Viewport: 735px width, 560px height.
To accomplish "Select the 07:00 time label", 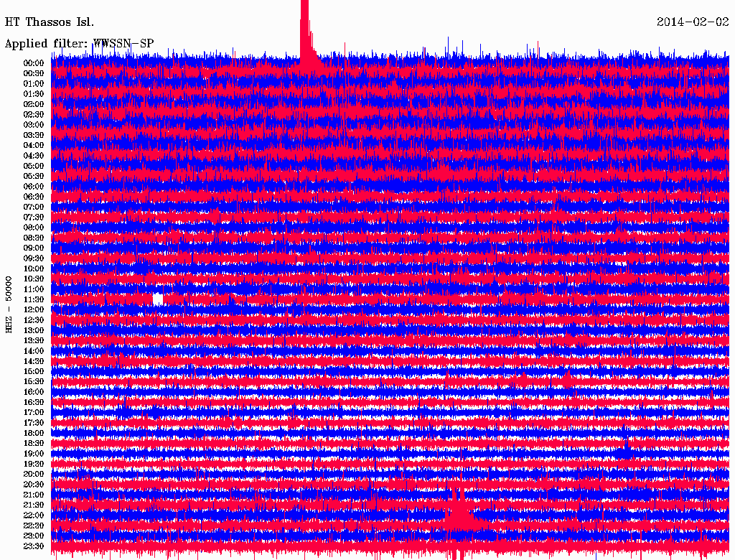I will 33,207.
